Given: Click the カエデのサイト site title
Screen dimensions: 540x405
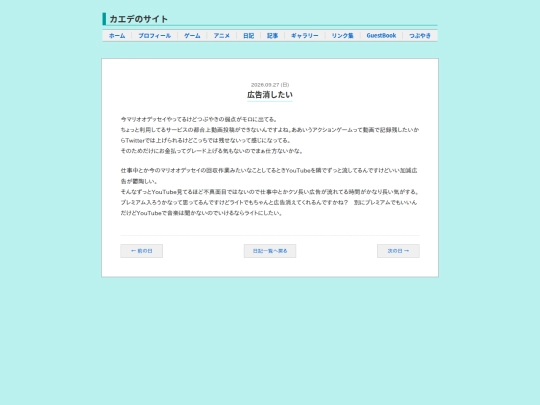Looking at the screenshot, I should pos(138,19).
